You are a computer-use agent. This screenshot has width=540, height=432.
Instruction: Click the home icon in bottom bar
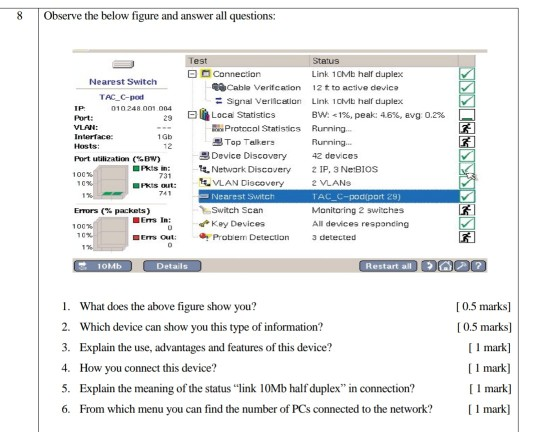click(445, 266)
